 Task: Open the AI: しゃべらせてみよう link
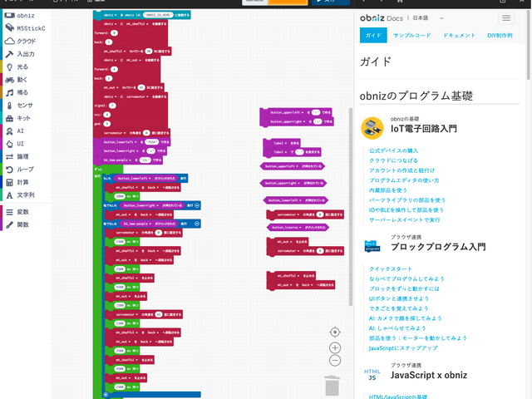click(x=397, y=328)
